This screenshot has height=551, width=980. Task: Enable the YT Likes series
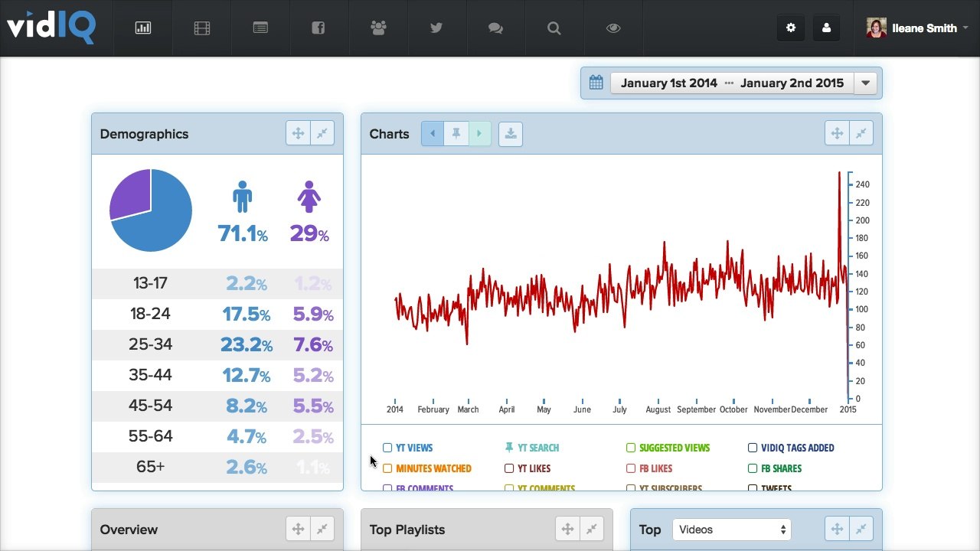pyautogui.click(x=509, y=468)
